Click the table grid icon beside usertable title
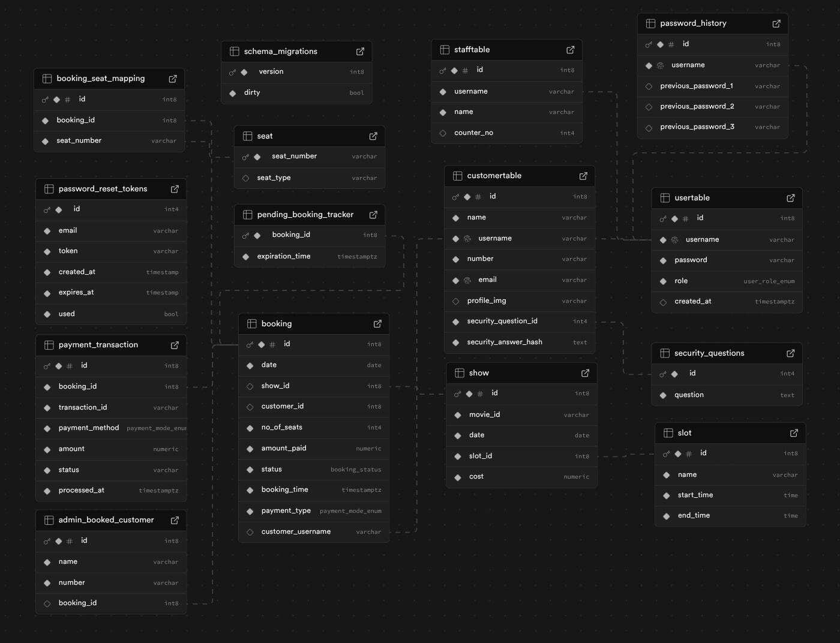This screenshot has width=840, height=643. [x=665, y=198]
